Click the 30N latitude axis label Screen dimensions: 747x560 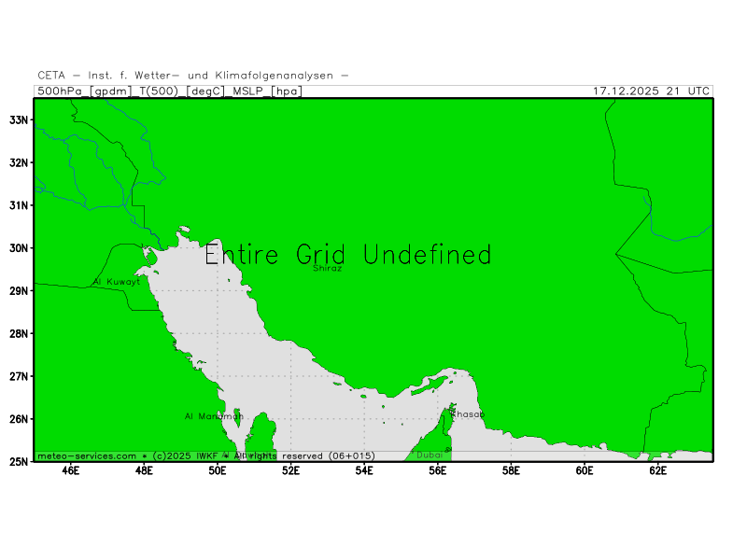pyautogui.click(x=19, y=247)
